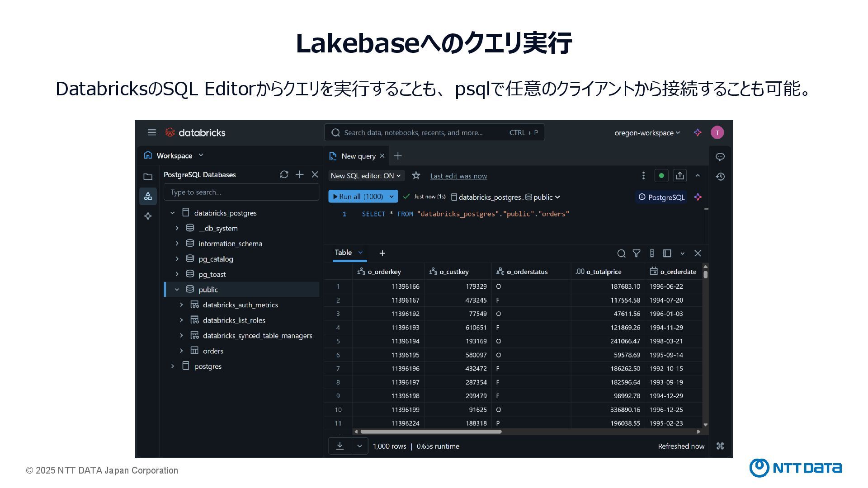Open the Workspace dropdown
Viewport: 868px width, 488px height.
point(174,155)
